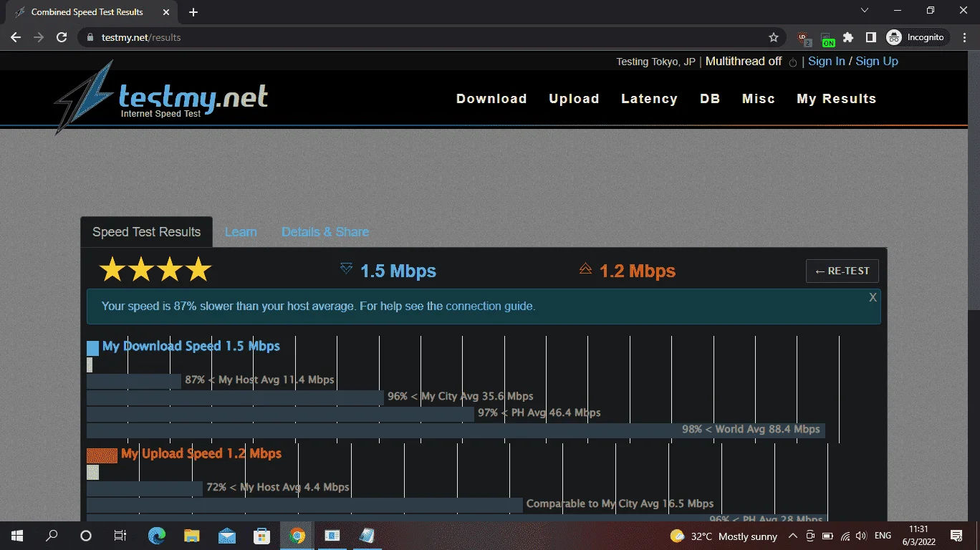
Task: Open the Wi-Fi network panel
Action: click(845, 536)
